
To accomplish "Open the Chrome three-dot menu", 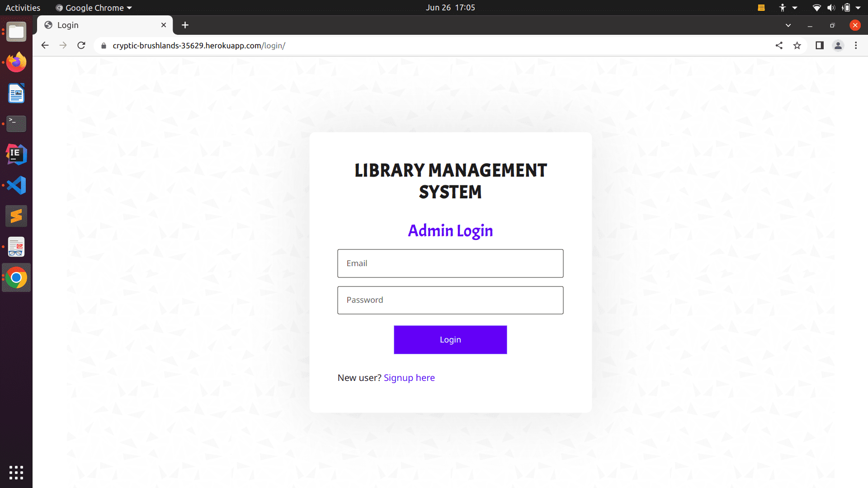I will (x=856, y=45).
